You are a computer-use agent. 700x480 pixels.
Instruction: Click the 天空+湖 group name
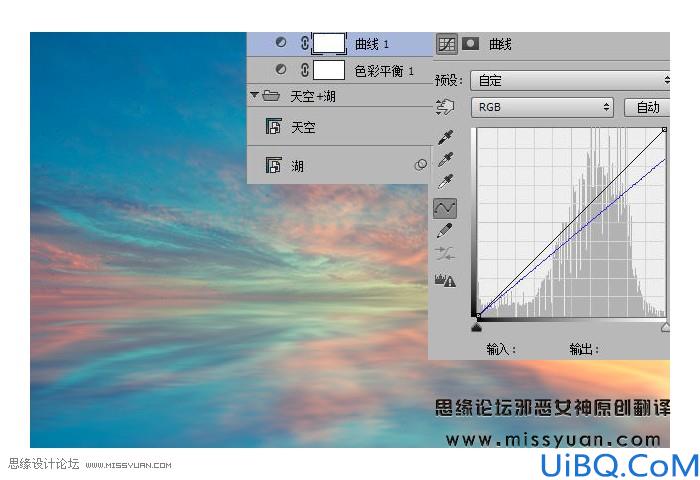[312, 96]
